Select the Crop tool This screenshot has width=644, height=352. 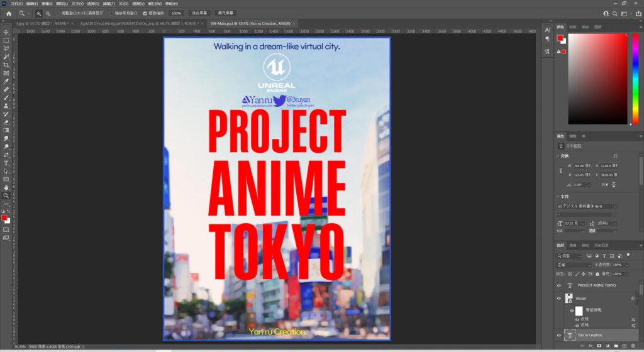(x=6, y=65)
